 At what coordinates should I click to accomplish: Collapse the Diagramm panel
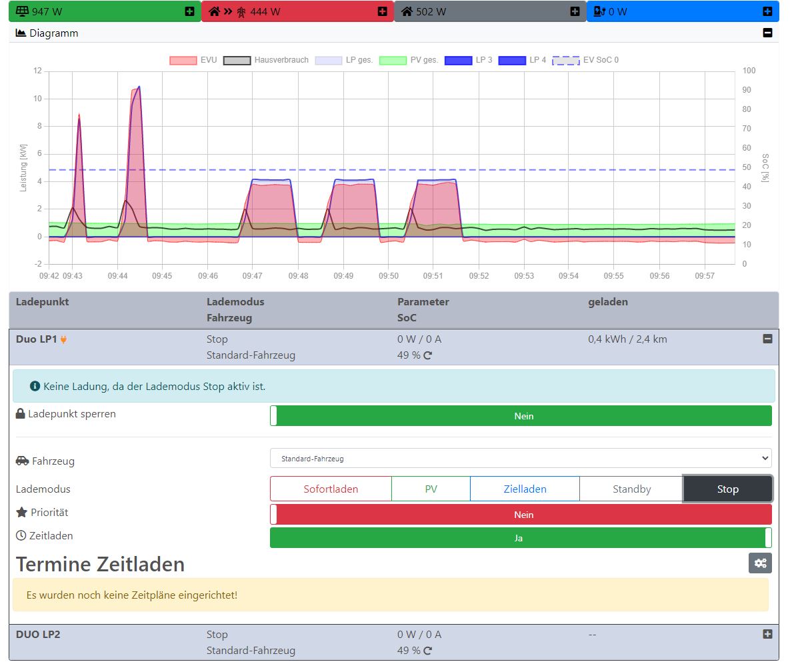click(x=767, y=33)
